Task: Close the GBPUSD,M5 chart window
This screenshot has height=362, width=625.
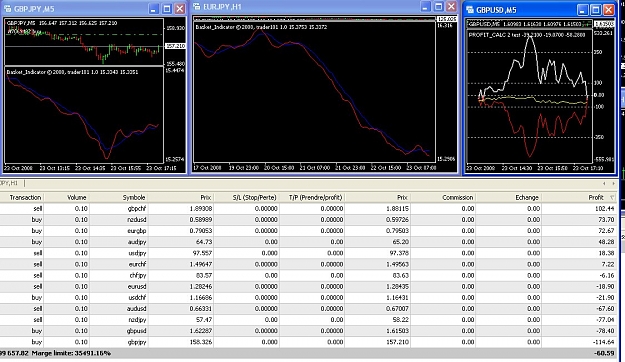Action: point(609,10)
